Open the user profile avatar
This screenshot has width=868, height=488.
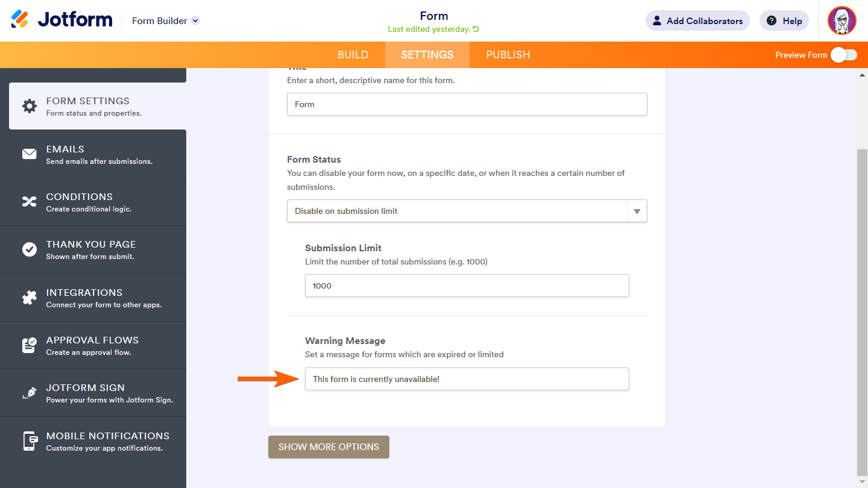(841, 21)
